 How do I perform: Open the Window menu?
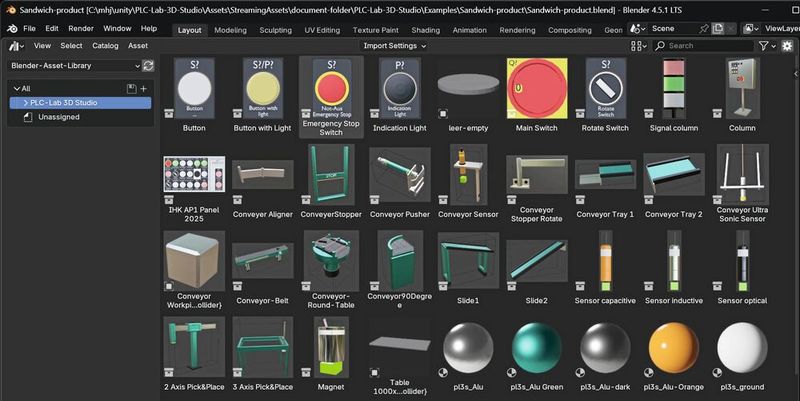[117, 29]
